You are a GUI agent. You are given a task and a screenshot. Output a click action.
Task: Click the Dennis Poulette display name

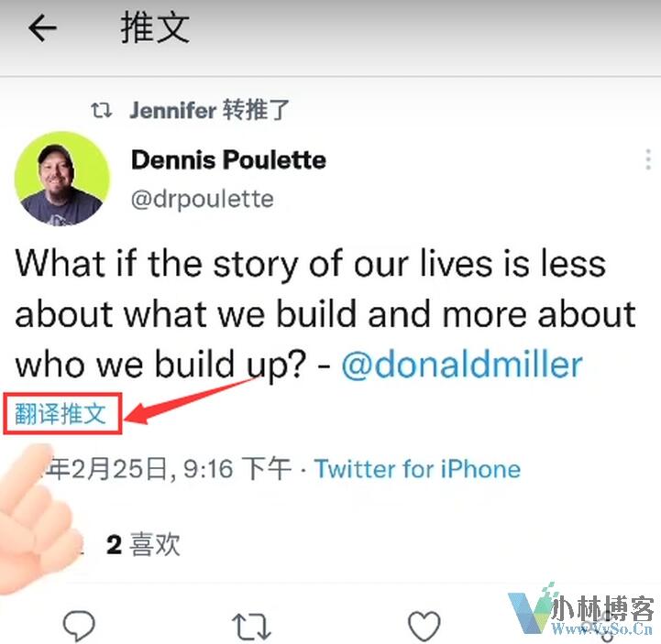pyautogui.click(x=228, y=159)
